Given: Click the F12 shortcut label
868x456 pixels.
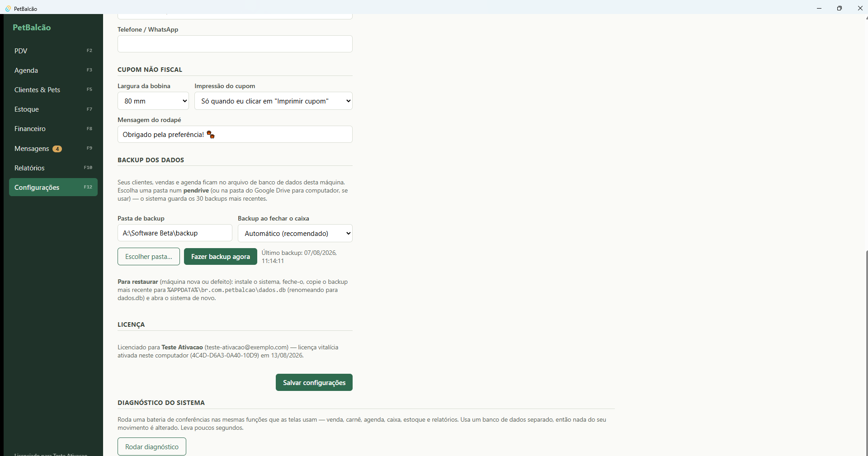Looking at the screenshot, I should tap(88, 187).
